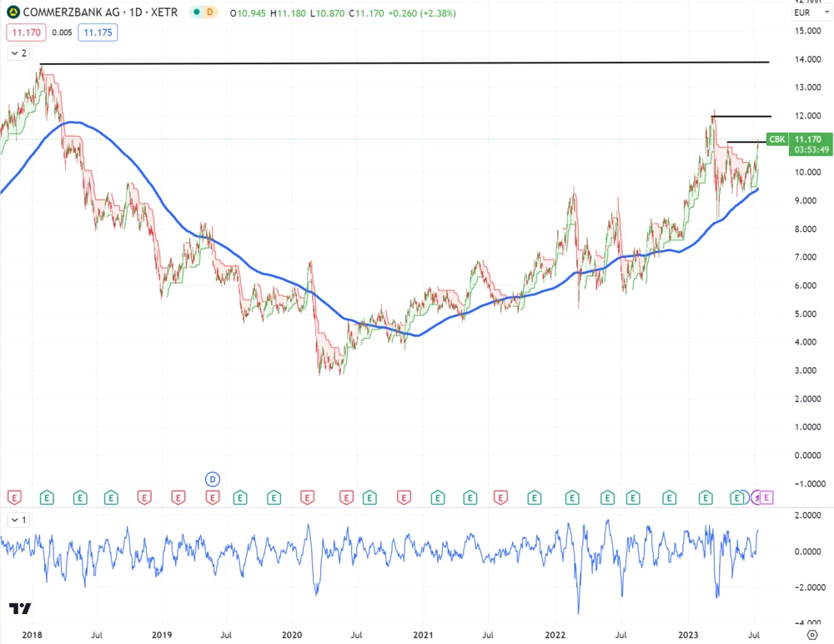The width and height of the screenshot is (834, 644).
Task: Click the earnings E marker under the dividend marker
Action: 212,498
